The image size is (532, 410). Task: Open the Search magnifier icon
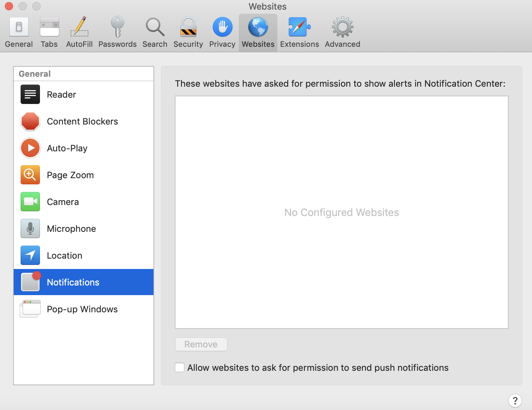tap(155, 27)
